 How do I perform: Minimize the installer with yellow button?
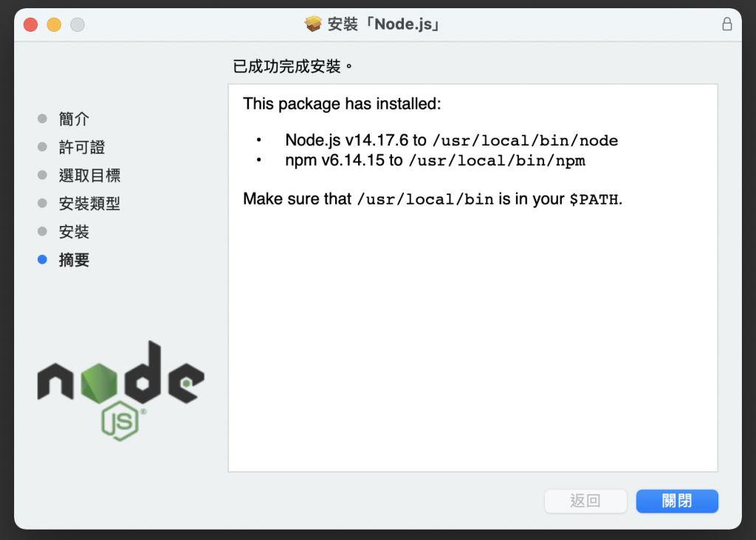point(54,24)
